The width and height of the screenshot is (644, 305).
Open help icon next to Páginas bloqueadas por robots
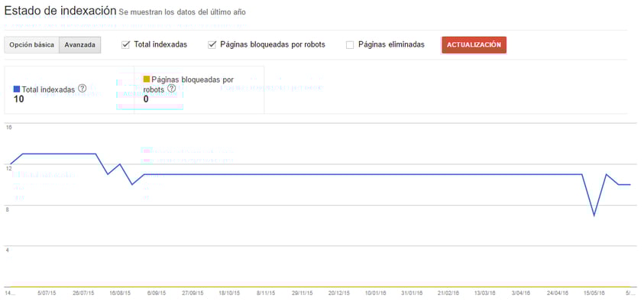coord(172,89)
